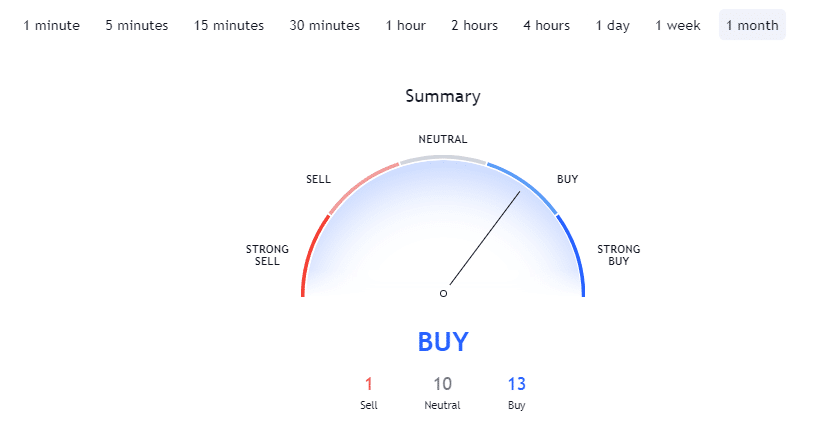
Task: Switch to 5 minutes timeframe
Action: click(x=137, y=25)
